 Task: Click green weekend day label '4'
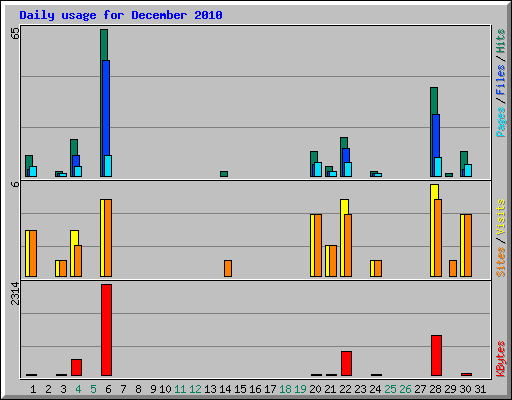tap(78, 389)
